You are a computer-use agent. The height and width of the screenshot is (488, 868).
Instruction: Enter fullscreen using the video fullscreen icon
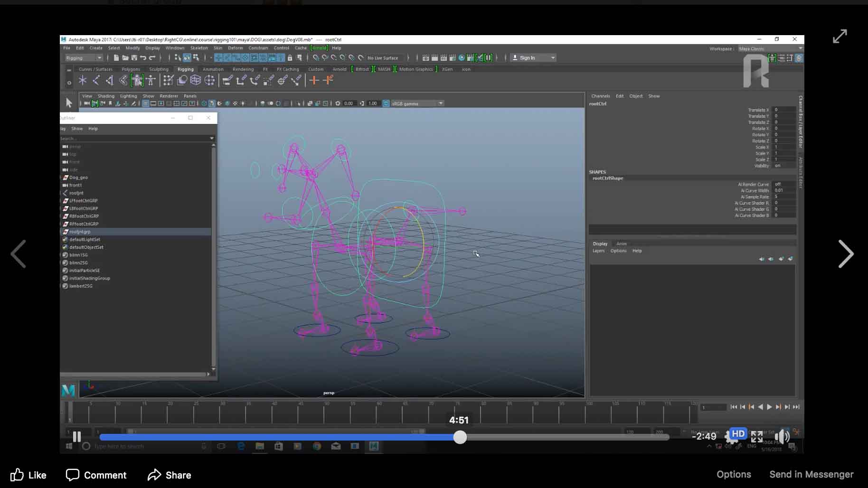757,436
